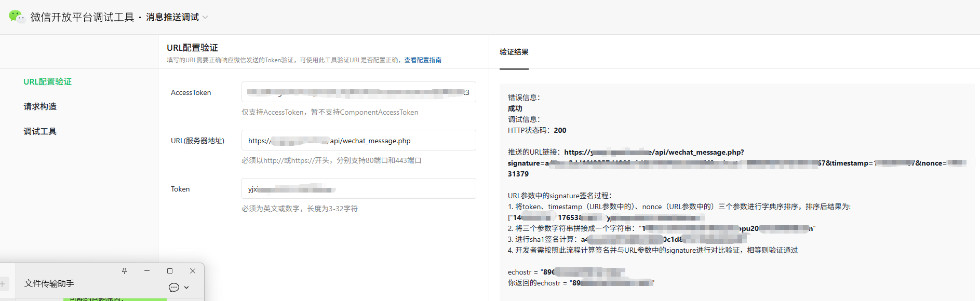The image size is (980, 301).
Task: Expand the chevron beside the chat bubble
Action: click(x=186, y=288)
